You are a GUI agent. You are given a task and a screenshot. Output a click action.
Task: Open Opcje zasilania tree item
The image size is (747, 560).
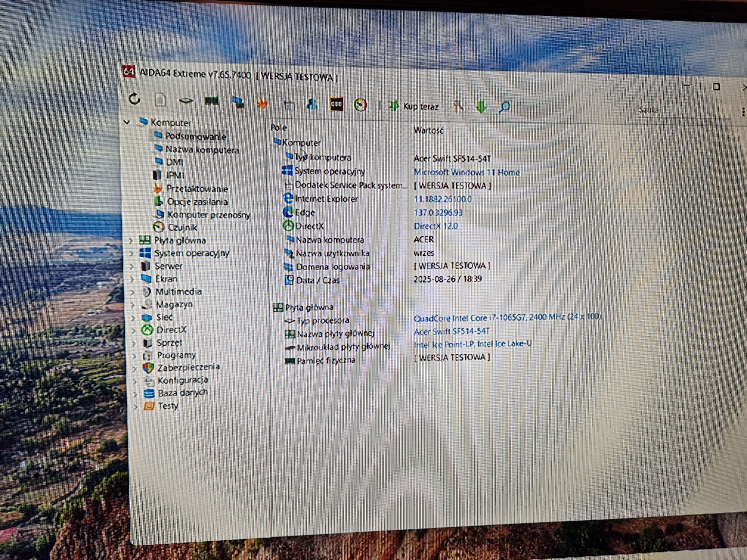click(197, 202)
